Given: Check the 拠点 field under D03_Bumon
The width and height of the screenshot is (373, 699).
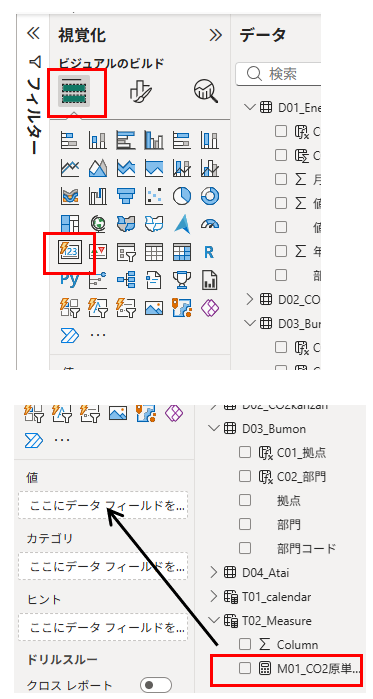Looking at the screenshot, I should coord(245,500).
